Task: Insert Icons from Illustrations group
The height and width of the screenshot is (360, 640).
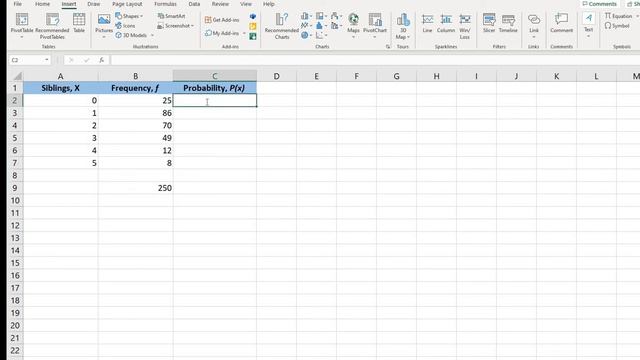Action: coord(125,25)
